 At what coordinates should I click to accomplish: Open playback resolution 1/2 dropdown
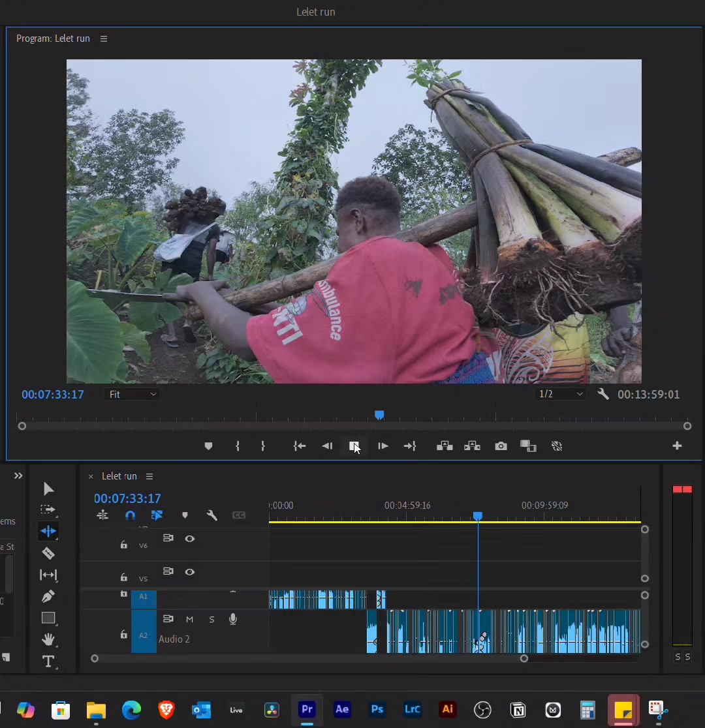tap(561, 394)
